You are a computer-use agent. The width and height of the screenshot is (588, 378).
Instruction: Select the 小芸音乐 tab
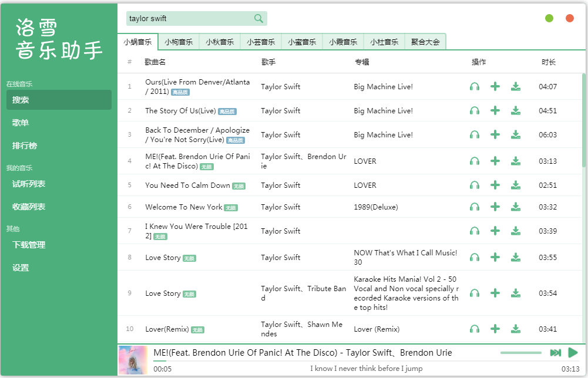pyautogui.click(x=261, y=42)
